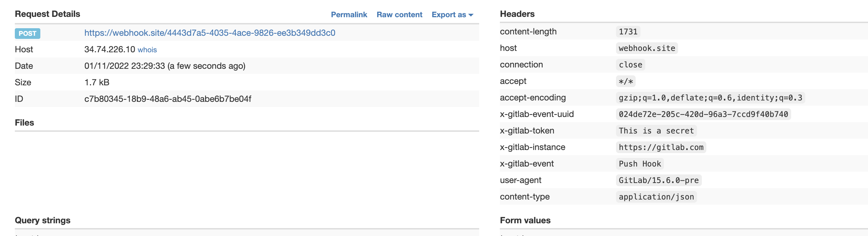Select the connection header value close
The image size is (868, 236).
pos(630,65)
